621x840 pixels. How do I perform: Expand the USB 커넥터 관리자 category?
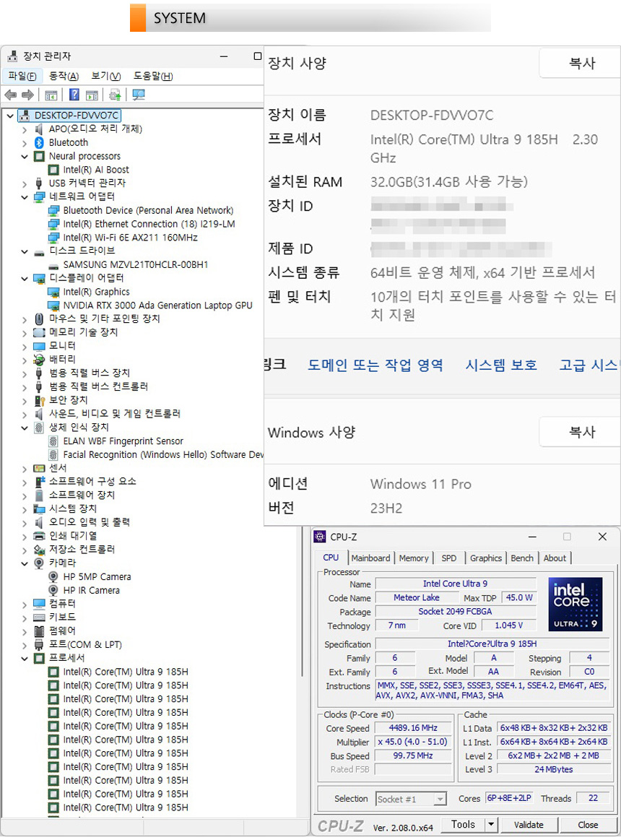pyautogui.click(x=24, y=183)
